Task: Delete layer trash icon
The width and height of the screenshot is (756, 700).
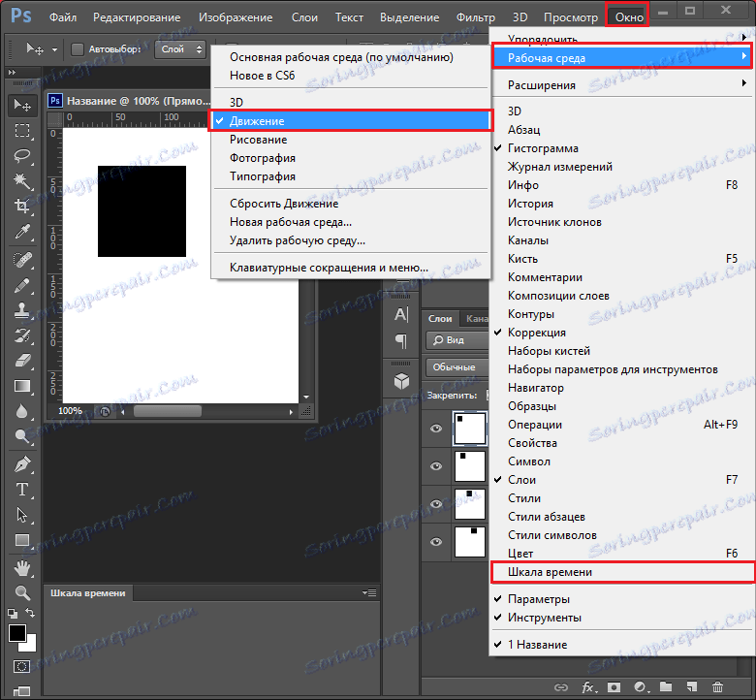Action: 717,687
